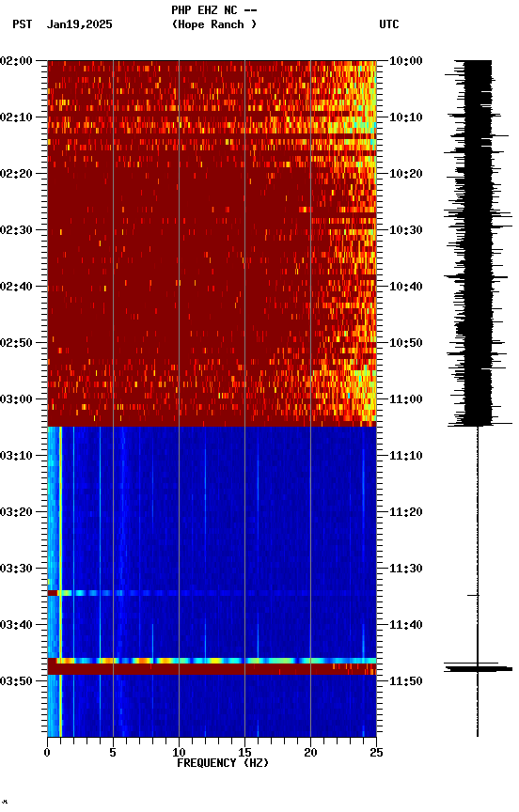Click the 0 Hz axis tick label
Screen dimensions: 519x812
[47, 753]
